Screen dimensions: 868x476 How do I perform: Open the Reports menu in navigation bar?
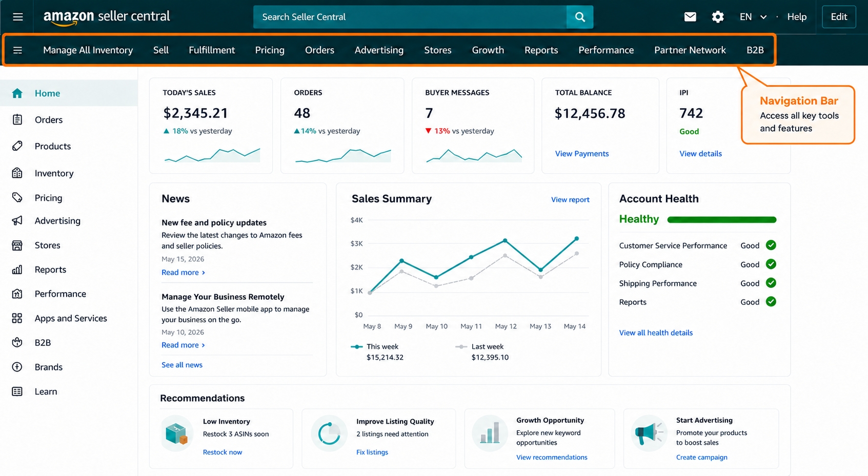coord(541,50)
